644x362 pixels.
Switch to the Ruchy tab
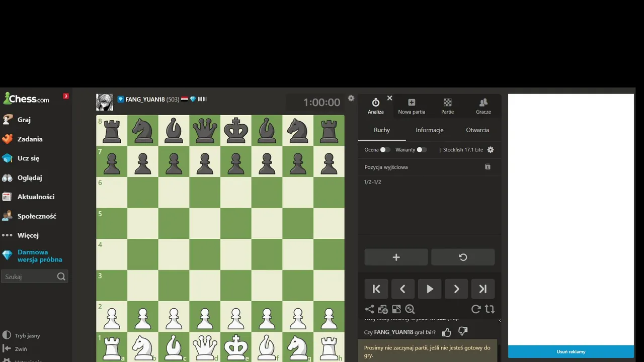(x=382, y=130)
